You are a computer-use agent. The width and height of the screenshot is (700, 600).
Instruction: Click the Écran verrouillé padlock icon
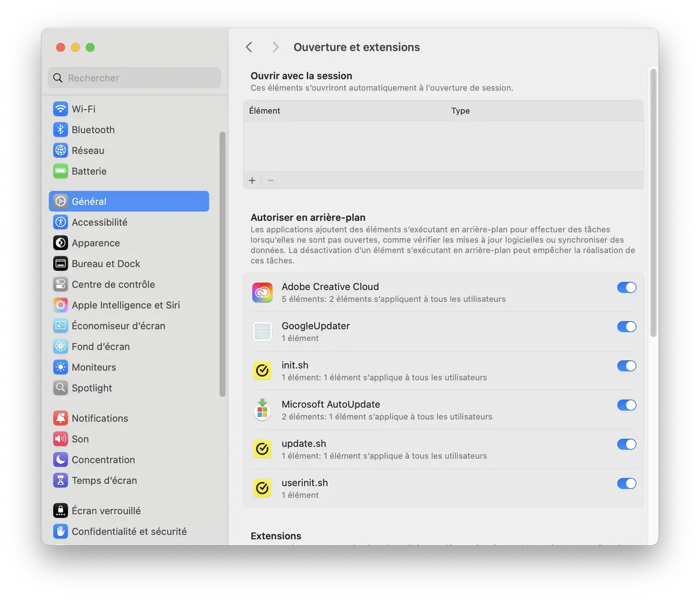(61, 510)
